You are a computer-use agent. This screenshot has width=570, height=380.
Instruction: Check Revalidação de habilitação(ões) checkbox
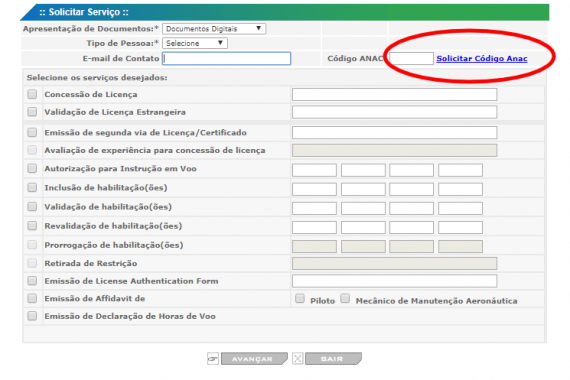(32, 226)
